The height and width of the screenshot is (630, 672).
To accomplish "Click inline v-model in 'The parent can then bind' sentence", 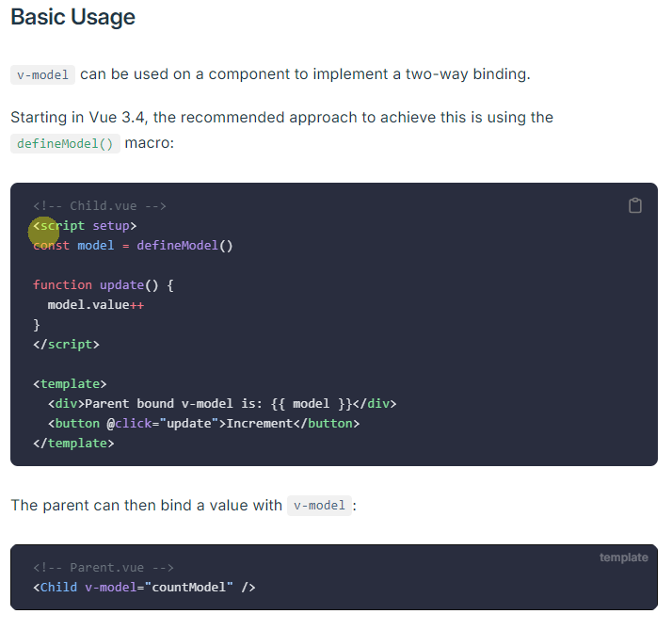I will pos(319,506).
